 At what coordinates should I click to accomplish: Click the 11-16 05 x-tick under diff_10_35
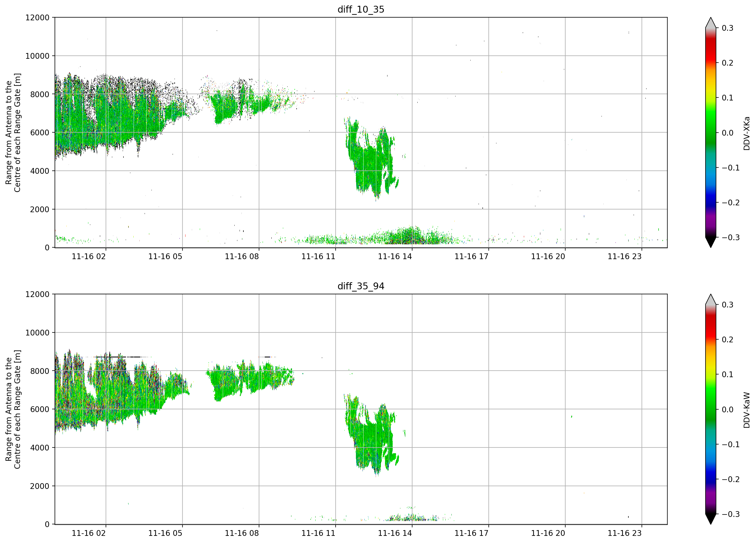point(165,256)
